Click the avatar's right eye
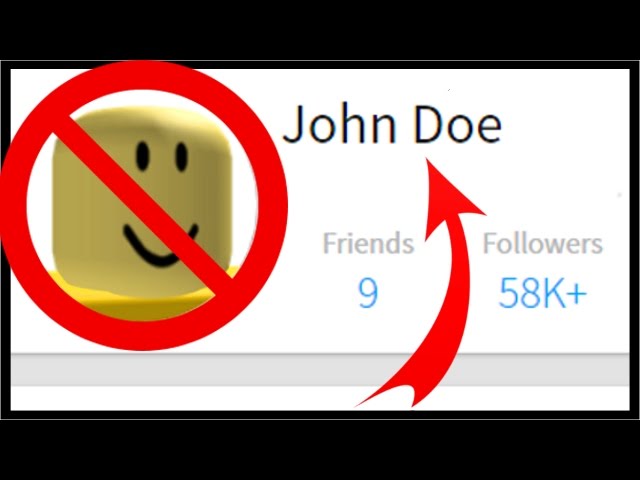 click(x=181, y=158)
